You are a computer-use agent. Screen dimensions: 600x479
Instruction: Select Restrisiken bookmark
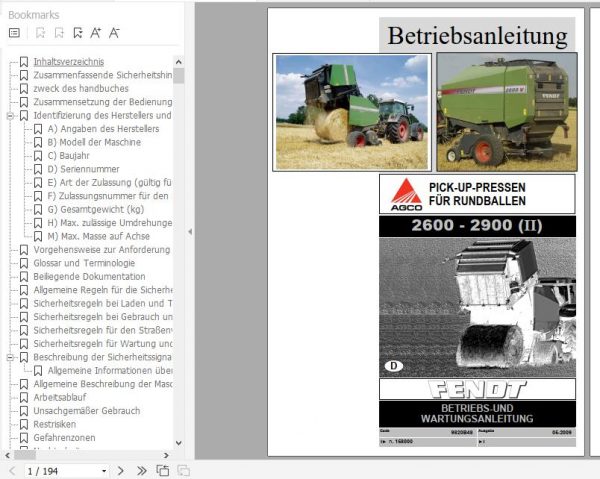[x=54, y=424]
